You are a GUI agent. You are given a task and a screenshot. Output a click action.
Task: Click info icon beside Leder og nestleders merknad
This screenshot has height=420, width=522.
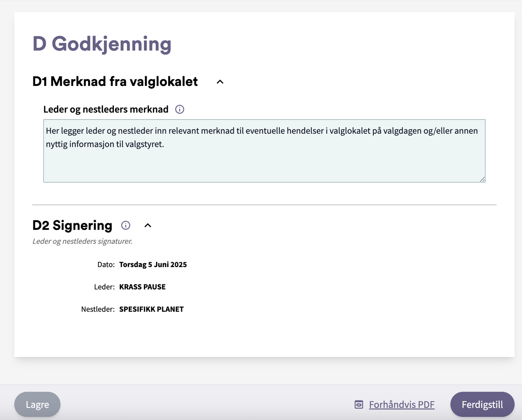(x=179, y=109)
